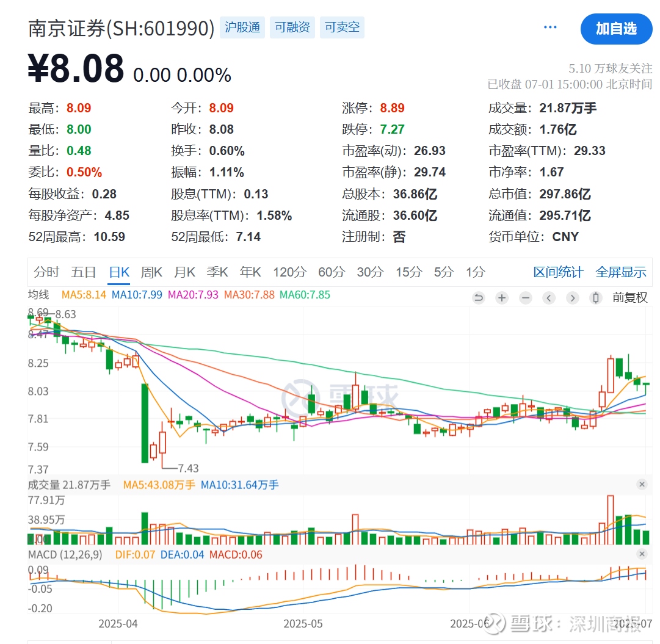Screen dimensions: 660x644
Task: Click the current price ¥8.08
Action: click(x=76, y=68)
